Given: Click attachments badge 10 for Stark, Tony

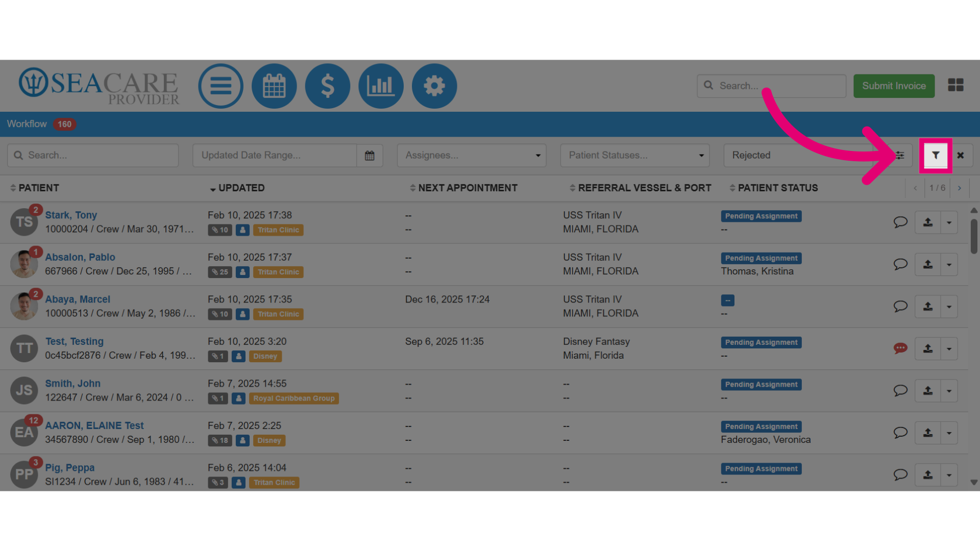Looking at the screenshot, I should pos(220,230).
